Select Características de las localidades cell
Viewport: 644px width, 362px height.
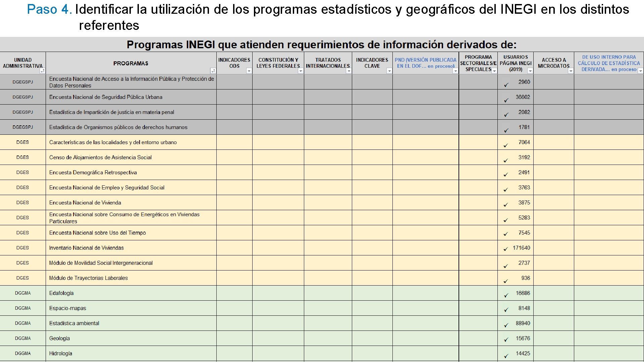(x=131, y=142)
